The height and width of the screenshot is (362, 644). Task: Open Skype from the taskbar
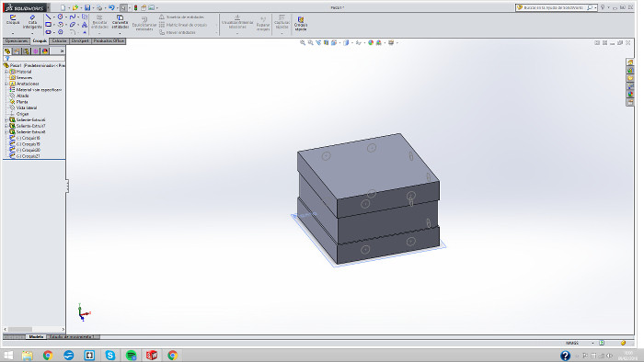click(110, 356)
